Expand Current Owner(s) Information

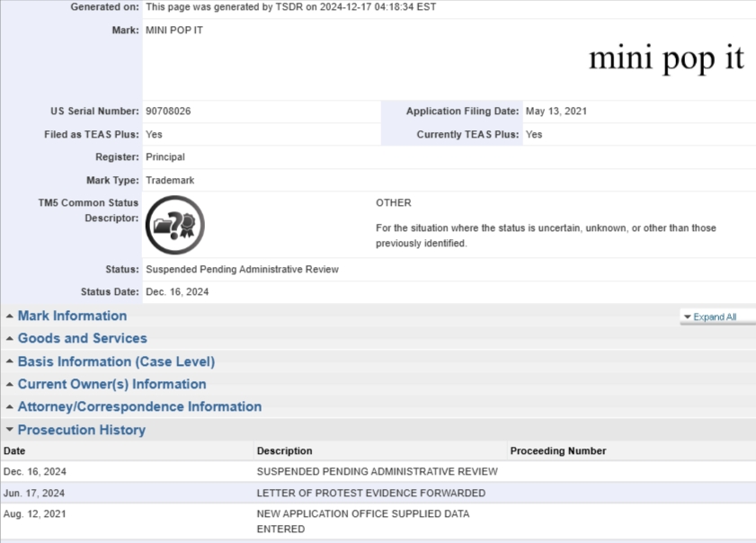111,385
